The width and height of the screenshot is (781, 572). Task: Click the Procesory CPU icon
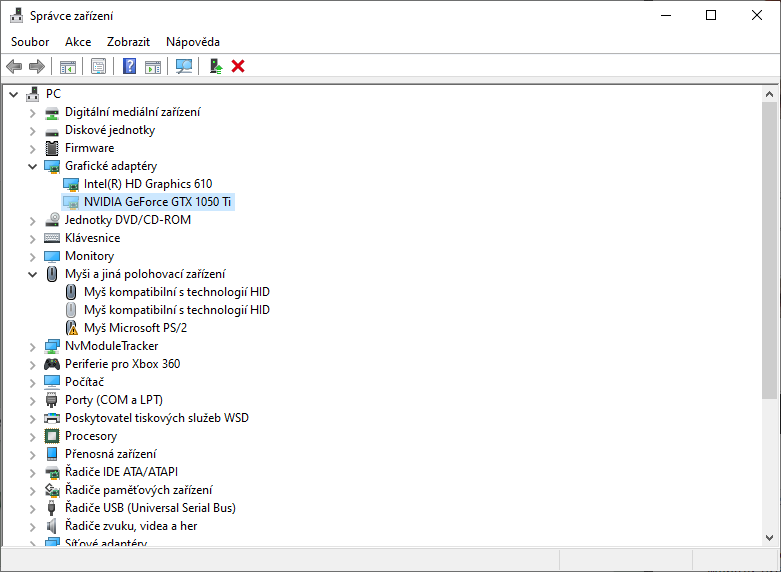(x=52, y=436)
